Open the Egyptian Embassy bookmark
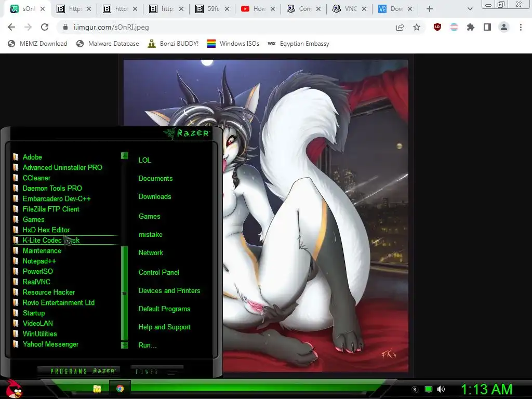 (x=299, y=44)
